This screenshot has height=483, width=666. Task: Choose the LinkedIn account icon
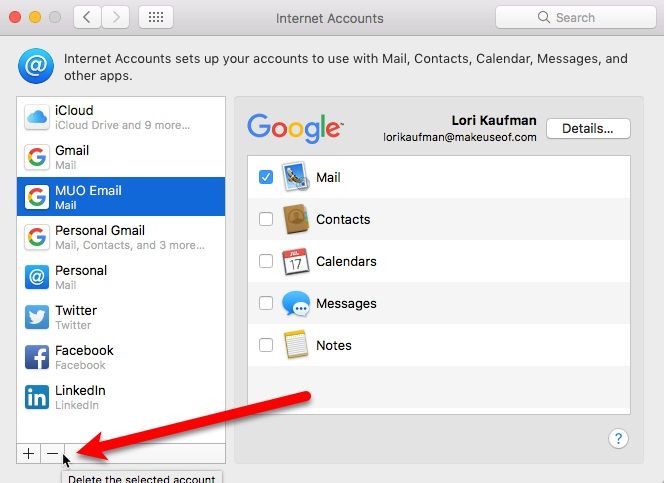(36, 397)
